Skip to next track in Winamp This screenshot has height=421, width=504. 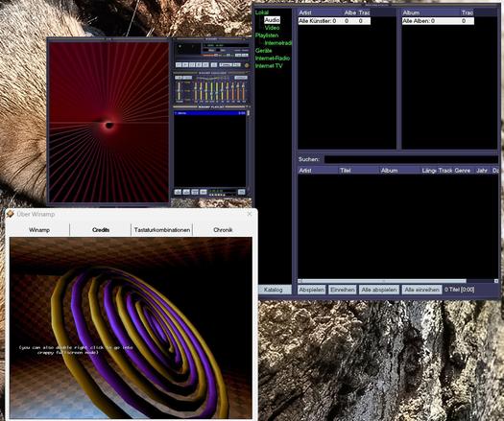pyautogui.click(x=205, y=65)
